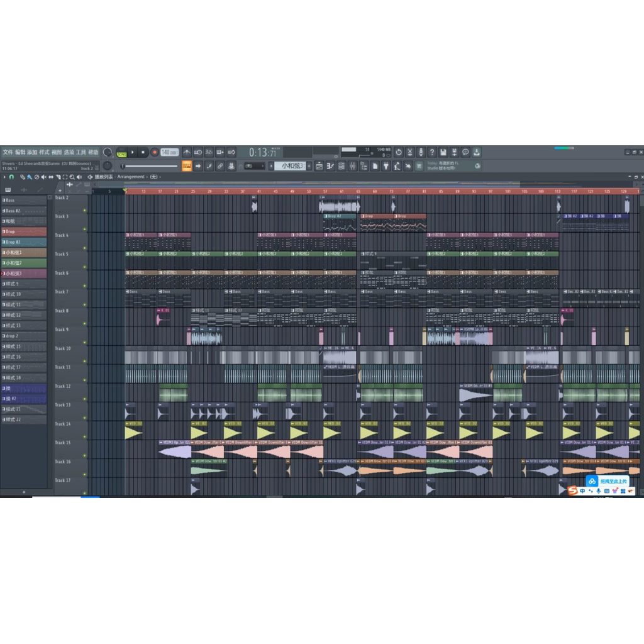644x644 pixels.
Task: Select the paint brush tool in the playlist toolbar
Action: click(29, 177)
